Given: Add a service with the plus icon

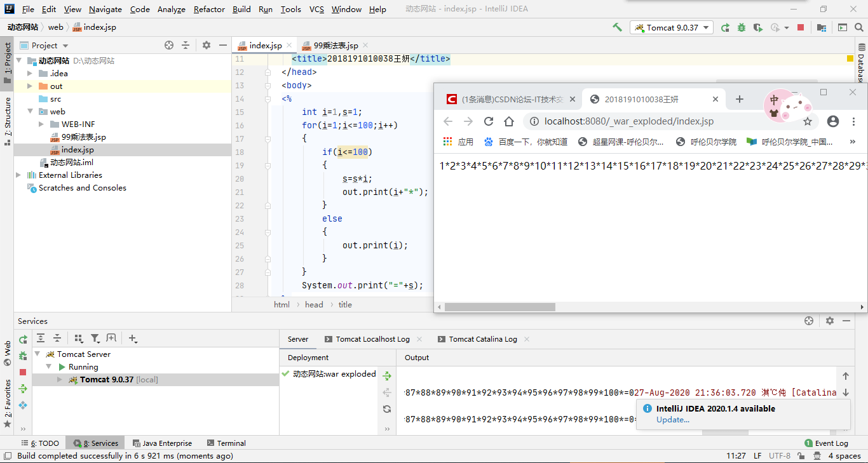Looking at the screenshot, I should click(133, 339).
